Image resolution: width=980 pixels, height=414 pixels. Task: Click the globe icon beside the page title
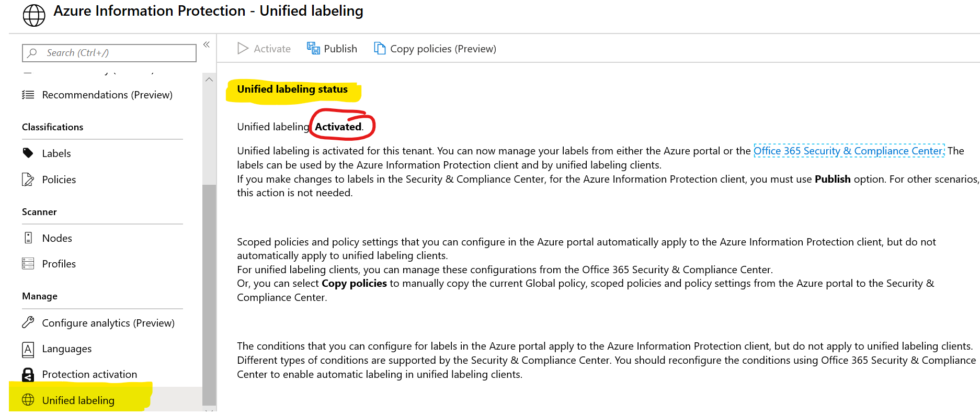pos(33,15)
